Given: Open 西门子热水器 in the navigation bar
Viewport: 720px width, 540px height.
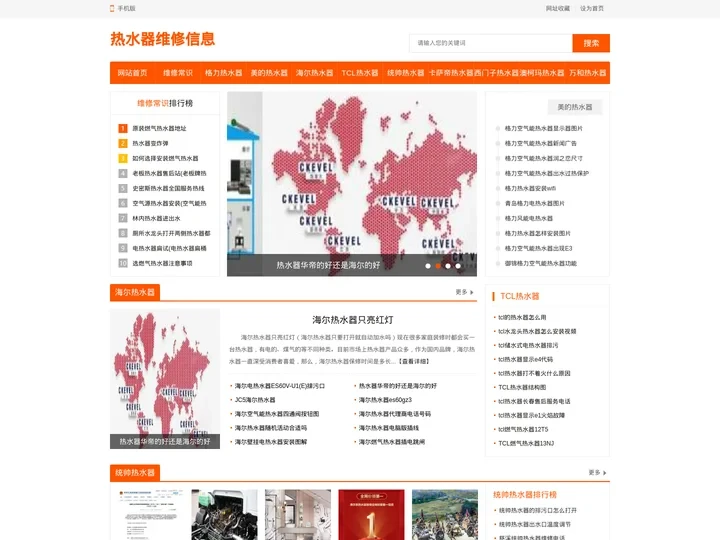Looking at the screenshot, I should pyautogui.click(x=496, y=73).
